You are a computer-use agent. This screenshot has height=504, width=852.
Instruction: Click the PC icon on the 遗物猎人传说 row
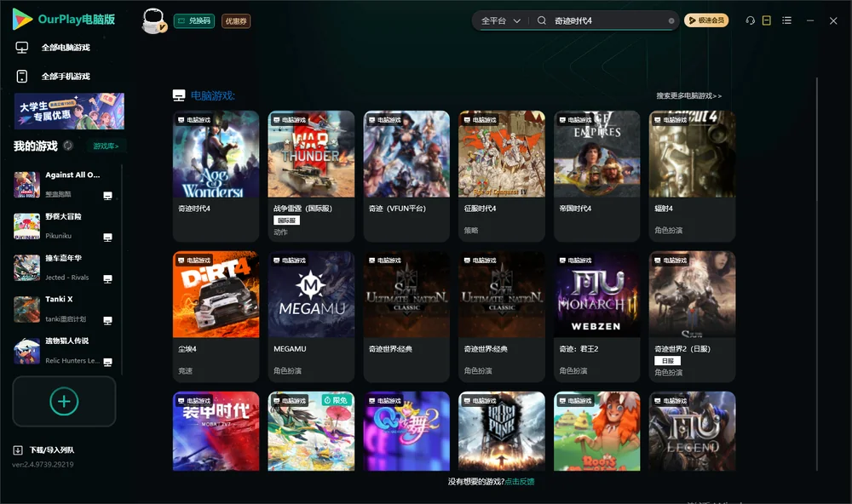(x=107, y=363)
